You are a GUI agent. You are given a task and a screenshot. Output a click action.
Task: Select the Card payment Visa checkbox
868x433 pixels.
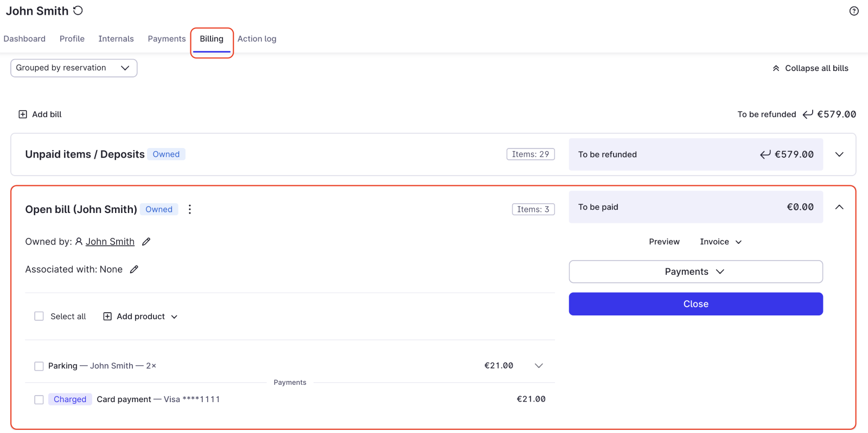(39, 399)
